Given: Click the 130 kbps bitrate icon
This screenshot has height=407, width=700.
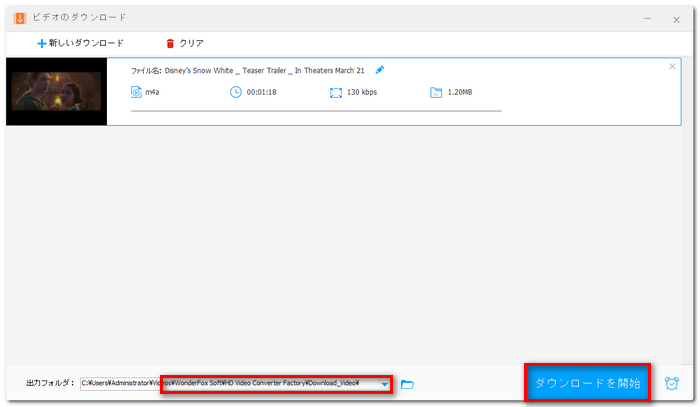Looking at the screenshot, I should click(x=336, y=93).
